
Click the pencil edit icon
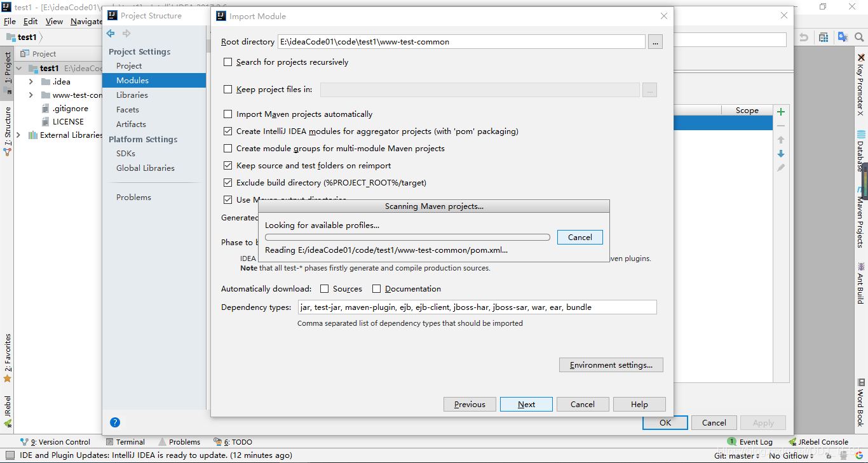coord(781,168)
